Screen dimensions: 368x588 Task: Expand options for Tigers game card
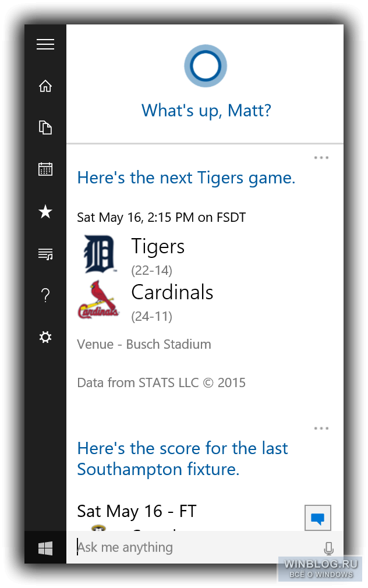(x=321, y=158)
